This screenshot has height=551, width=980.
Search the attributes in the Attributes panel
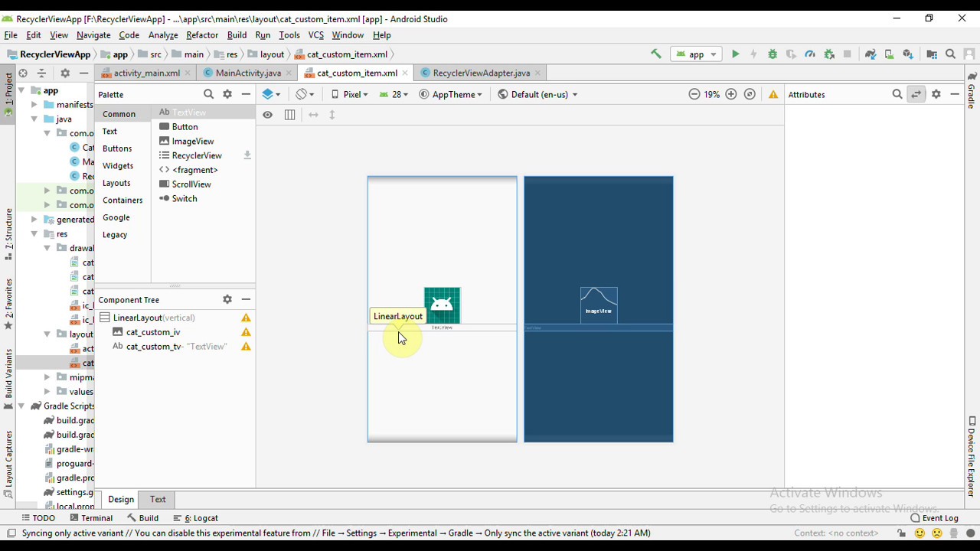(x=897, y=94)
